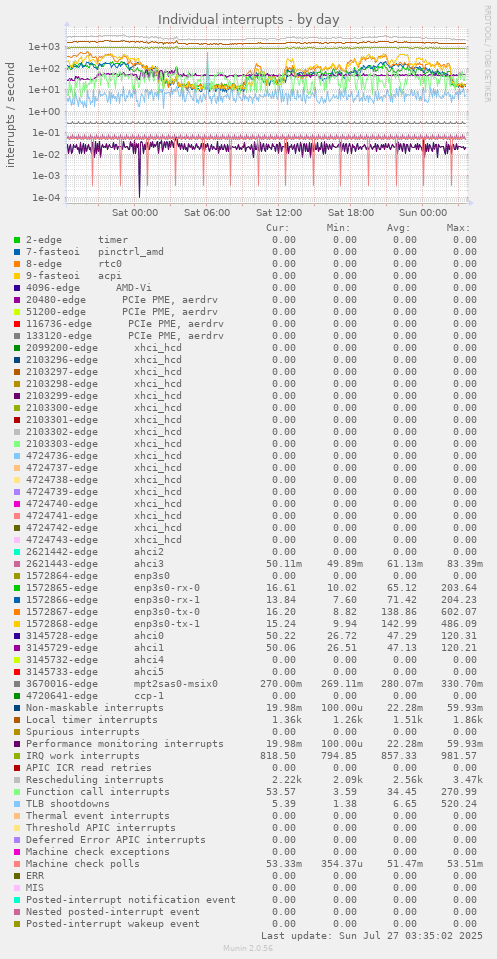Click the Machine check polls color swatch
The width and height of the screenshot is (497, 959).
click(x=17, y=863)
